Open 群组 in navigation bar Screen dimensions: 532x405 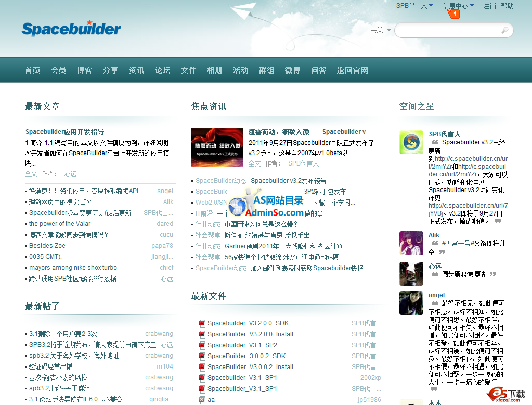click(x=266, y=70)
